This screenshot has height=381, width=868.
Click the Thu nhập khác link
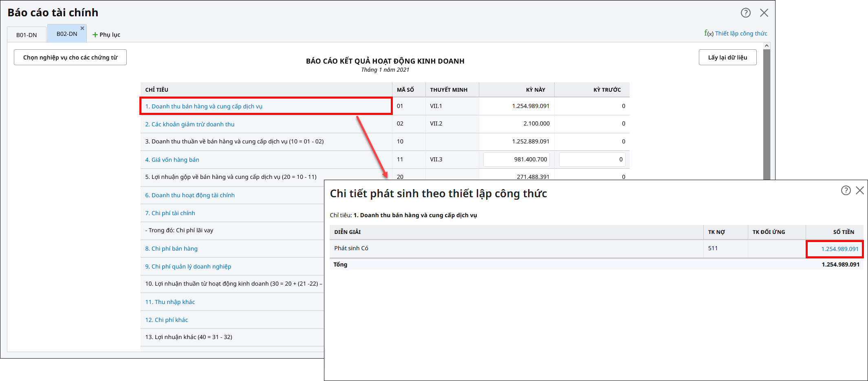coord(170,302)
